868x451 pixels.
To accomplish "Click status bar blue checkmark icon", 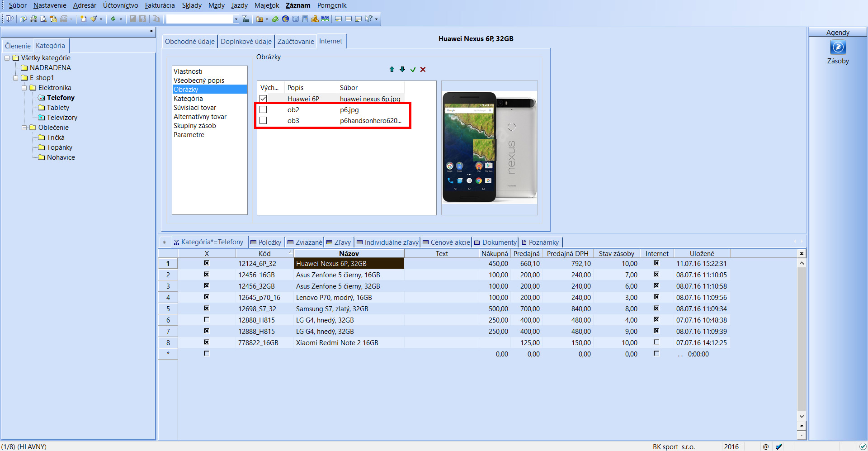I will (779, 446).
